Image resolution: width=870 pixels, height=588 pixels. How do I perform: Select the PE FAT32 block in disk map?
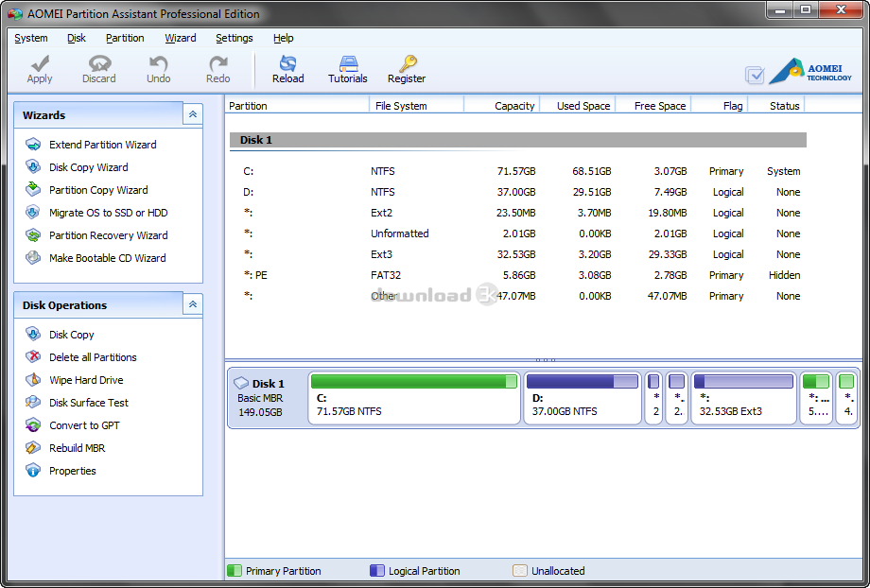816,398
